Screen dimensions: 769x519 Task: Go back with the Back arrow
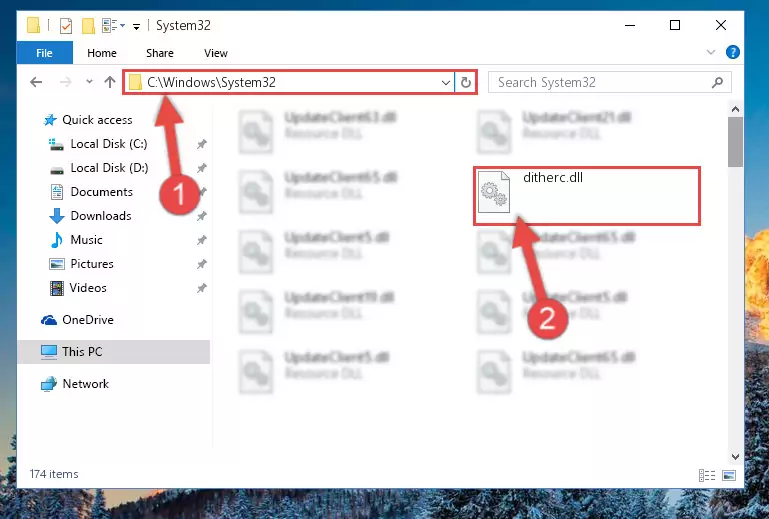[36, 82]
